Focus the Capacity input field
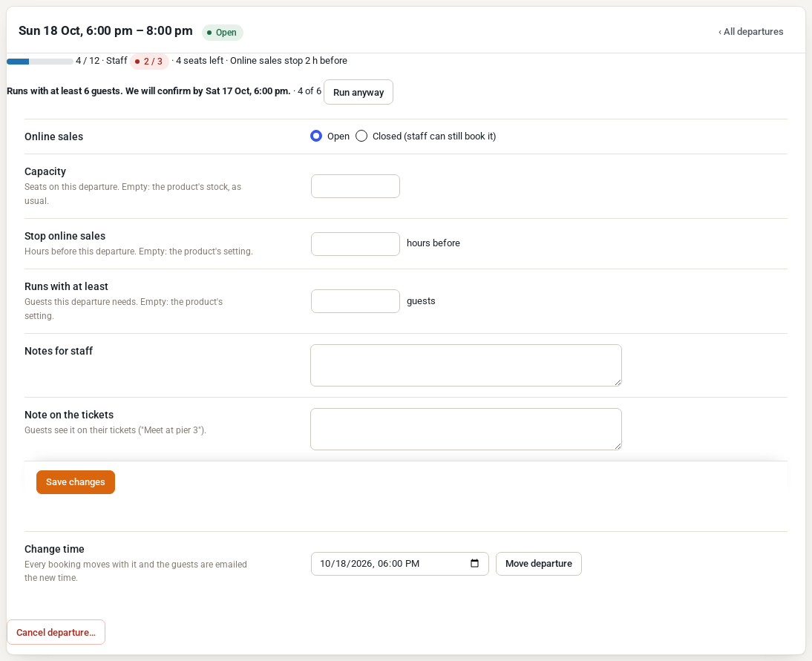812x661 pixels. click(x=356, y=186)
